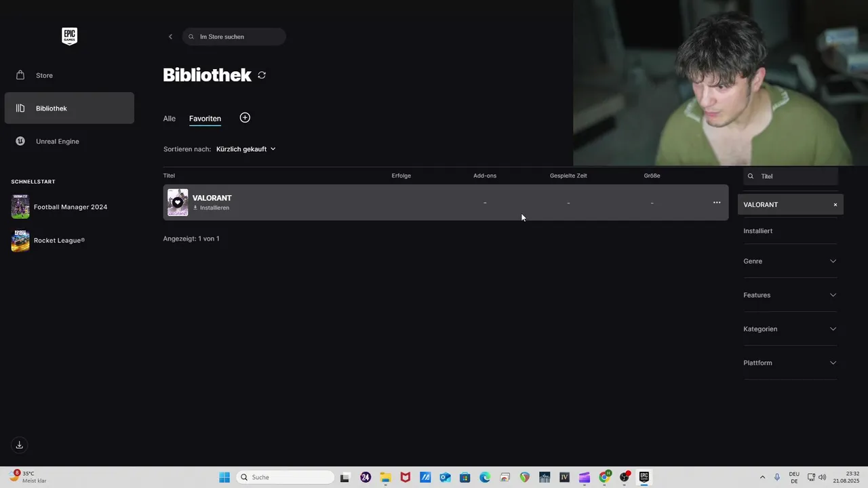Viewport: 868px width, 488px height.
Task: Click the taskbar Suche box
Action: pyautogui.click(x=285, y=477)
